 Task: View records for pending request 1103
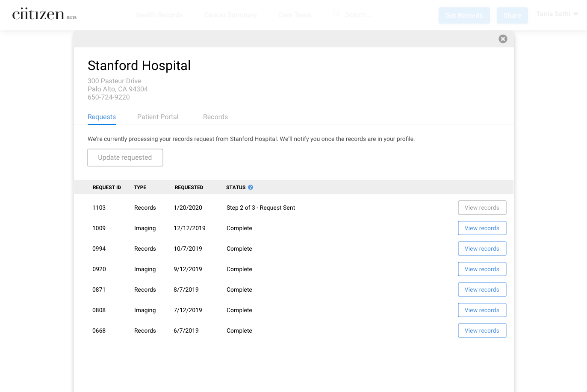pyautogui.click(x=482, y=208)
